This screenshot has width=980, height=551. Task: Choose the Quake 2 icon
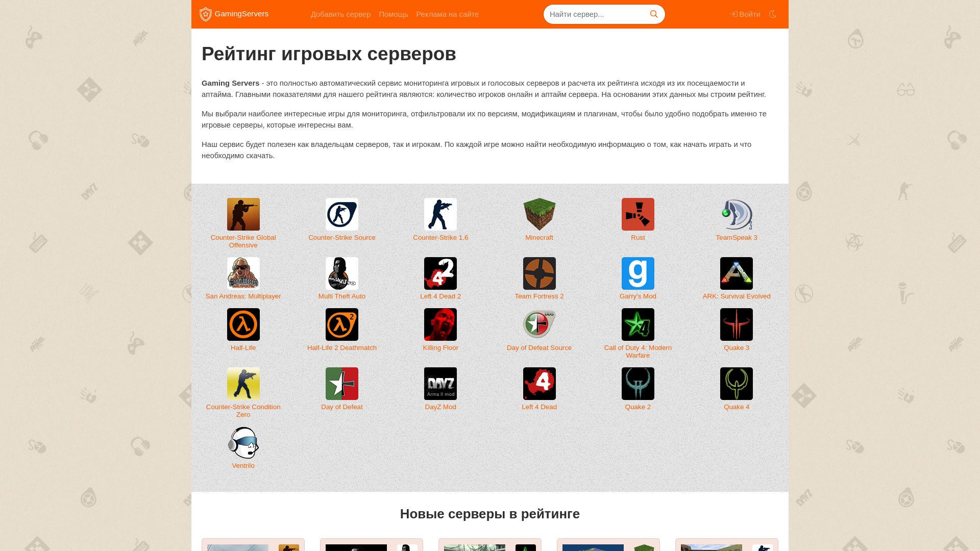[x=638, y=384]
